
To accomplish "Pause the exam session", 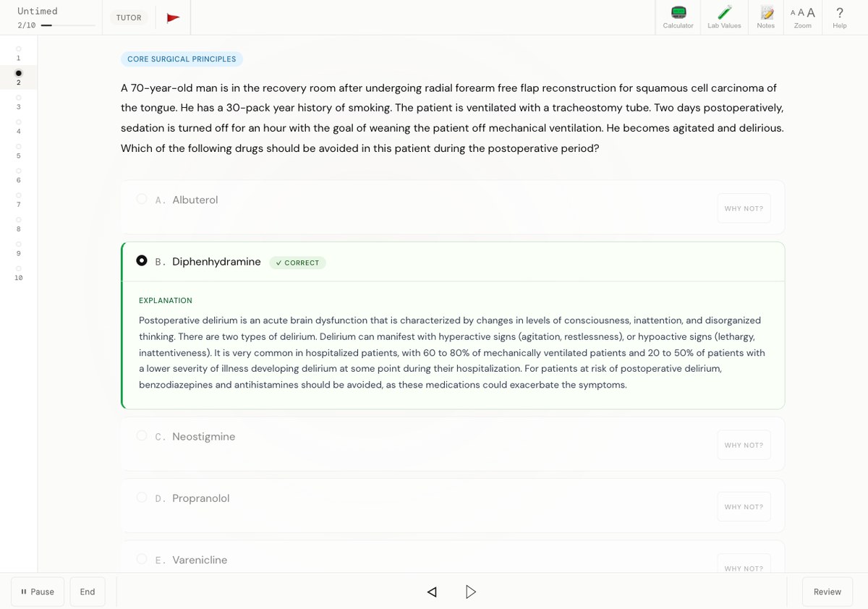I will point(38,592).
